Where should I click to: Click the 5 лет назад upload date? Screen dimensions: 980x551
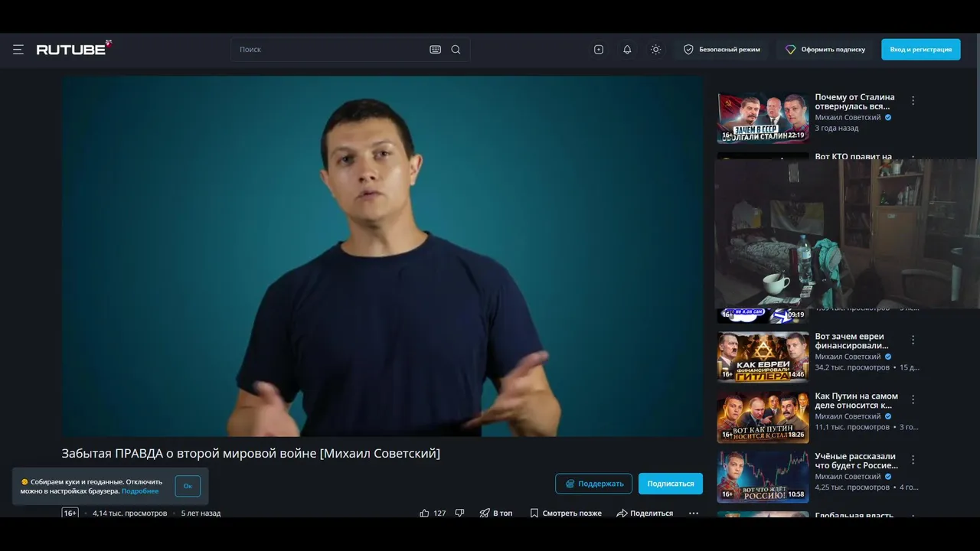(201, 514)
